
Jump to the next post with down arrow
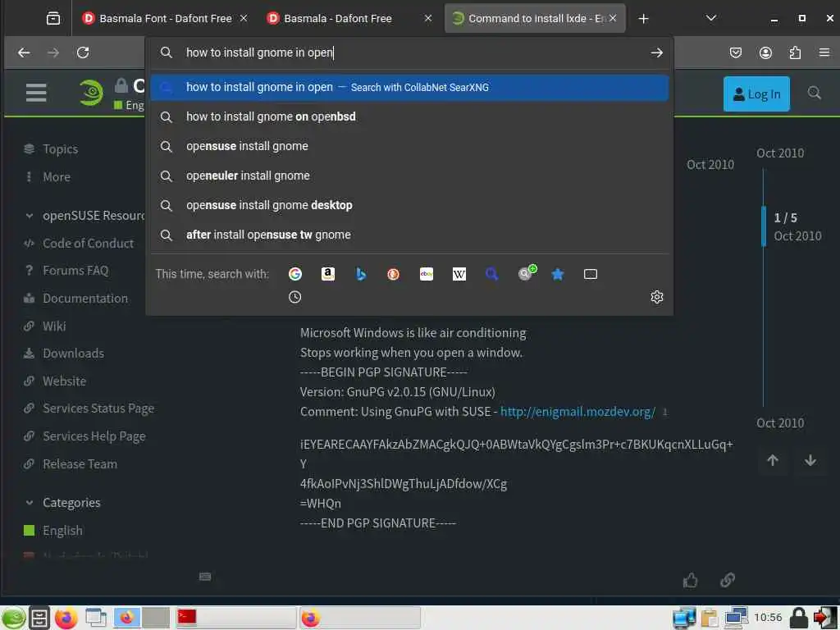[x=810, y=460]
